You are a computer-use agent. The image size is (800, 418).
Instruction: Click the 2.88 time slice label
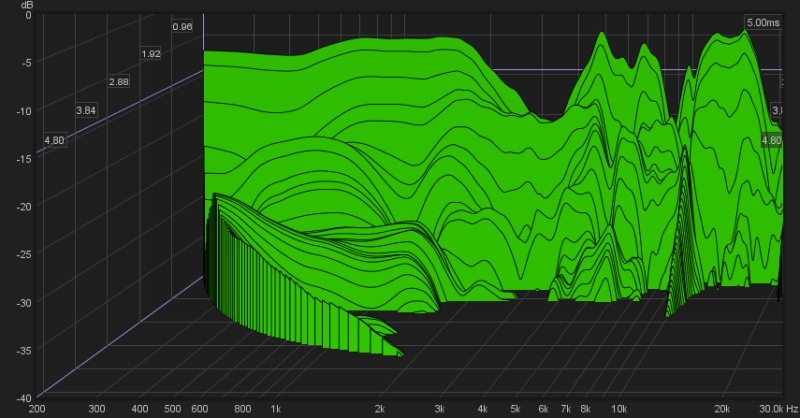[118, 82]
